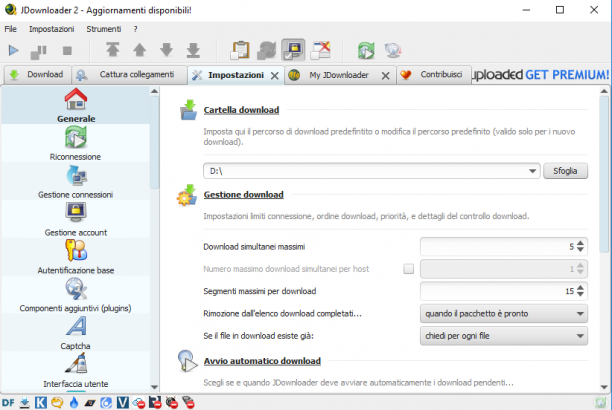Image resolution: width=612 pixels, height=410 pixels.
Task: Move selection up one position in the toolbar
Action: [x=139, y=50]
